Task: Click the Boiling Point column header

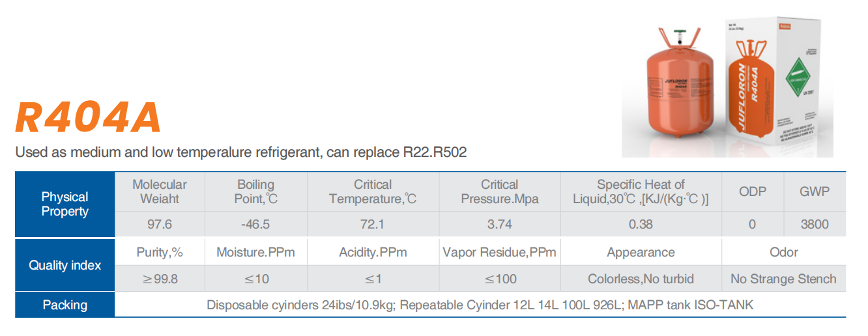Action: [x=255, y=191]
